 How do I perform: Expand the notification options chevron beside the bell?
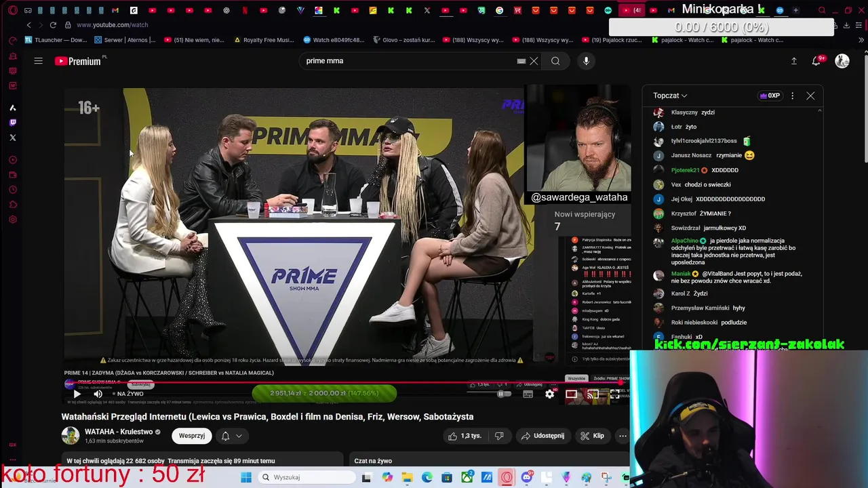pos(239,436)
